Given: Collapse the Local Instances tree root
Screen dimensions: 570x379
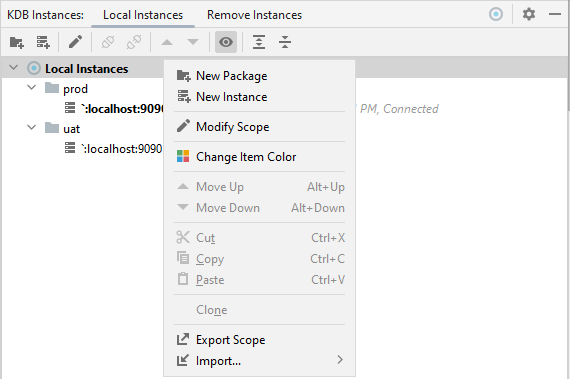Looking at the screenshot, I should (13, 68).
